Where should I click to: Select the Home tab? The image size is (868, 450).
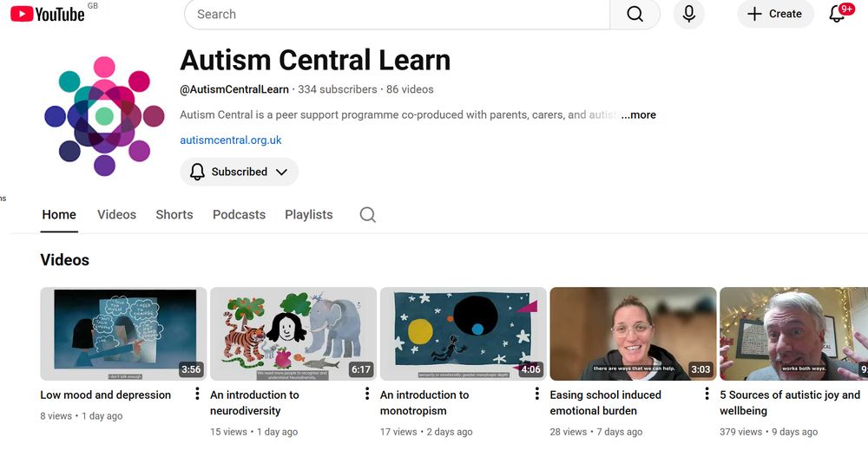point(59,214)
